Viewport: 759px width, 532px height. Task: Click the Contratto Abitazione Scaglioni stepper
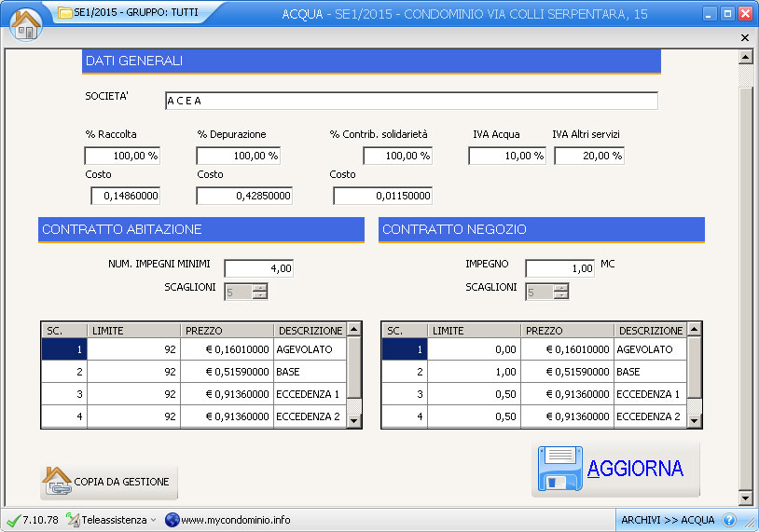pyautogui.click(x=260, y=292)
